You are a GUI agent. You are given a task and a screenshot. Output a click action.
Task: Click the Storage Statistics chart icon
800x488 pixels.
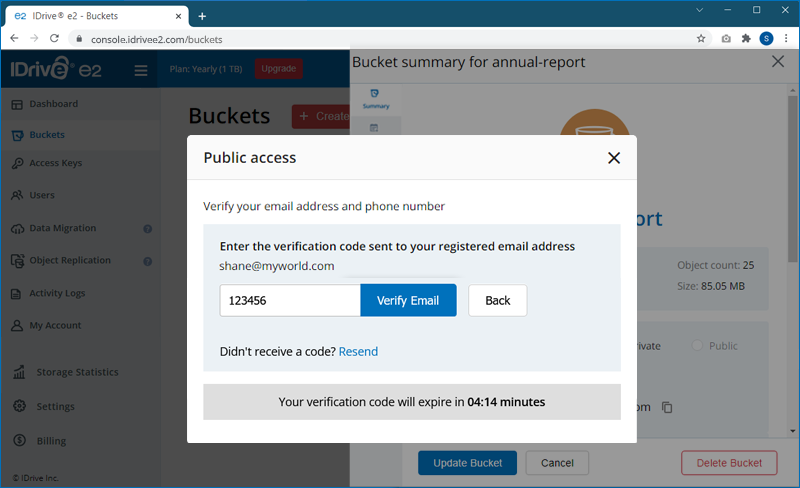[x=18, y=372]
